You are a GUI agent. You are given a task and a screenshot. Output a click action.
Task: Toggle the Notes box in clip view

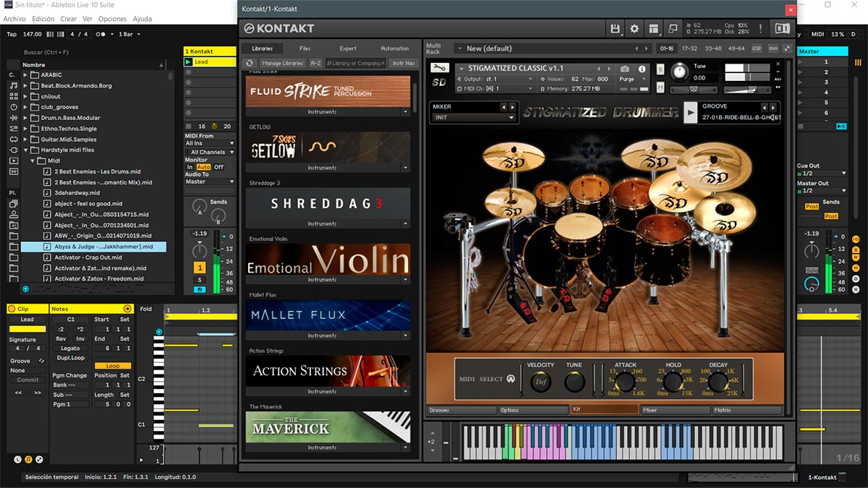28,459
